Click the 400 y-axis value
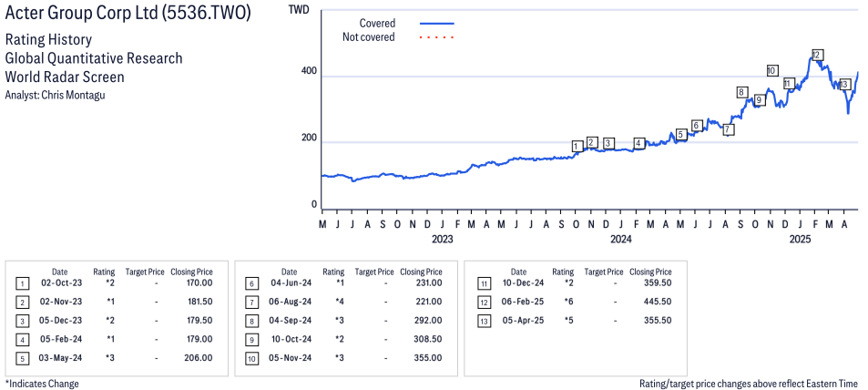868x390 pixels. pyautogui.click(x=309, y=72)
